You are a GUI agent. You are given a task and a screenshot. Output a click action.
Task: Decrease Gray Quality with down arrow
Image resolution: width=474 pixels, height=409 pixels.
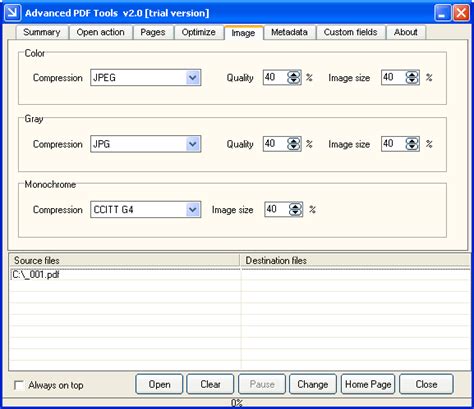point(294,147)
